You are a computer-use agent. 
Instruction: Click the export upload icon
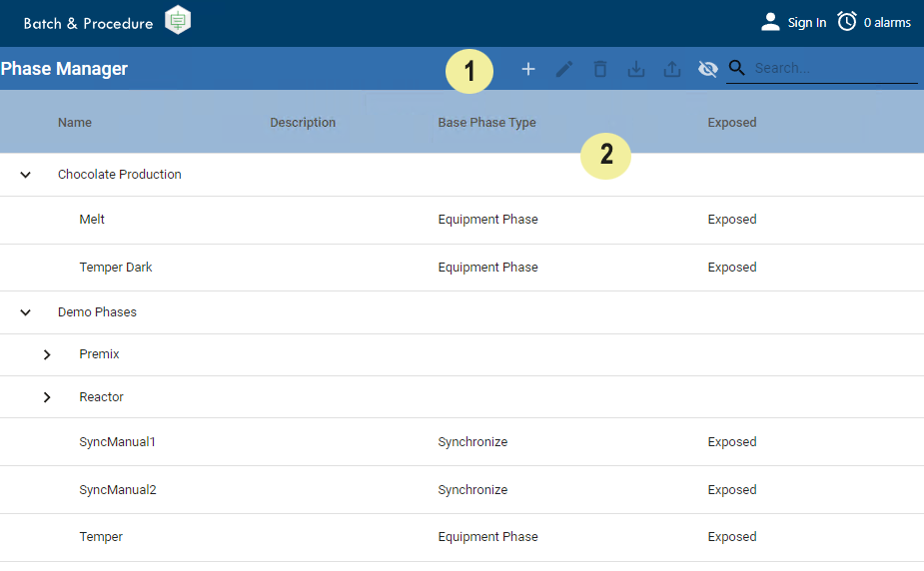(x=672, y=69)
